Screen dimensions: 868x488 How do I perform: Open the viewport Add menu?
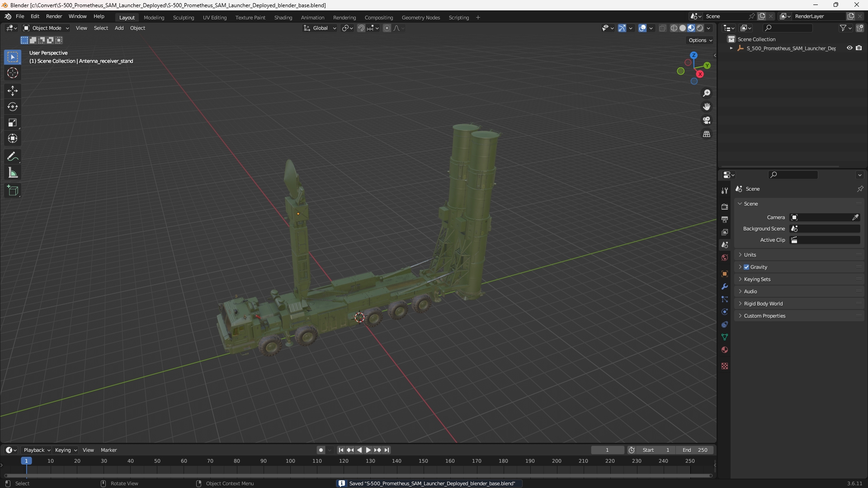tap(119, 28)
